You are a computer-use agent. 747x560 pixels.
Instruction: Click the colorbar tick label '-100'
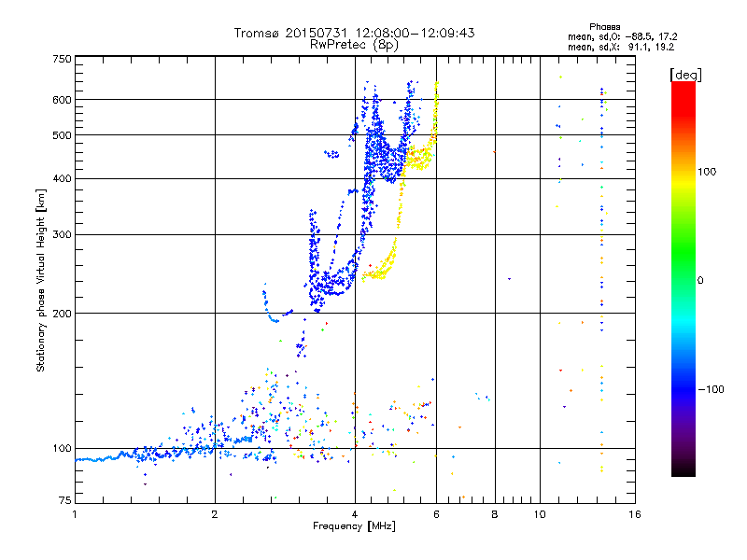point(711,389)
